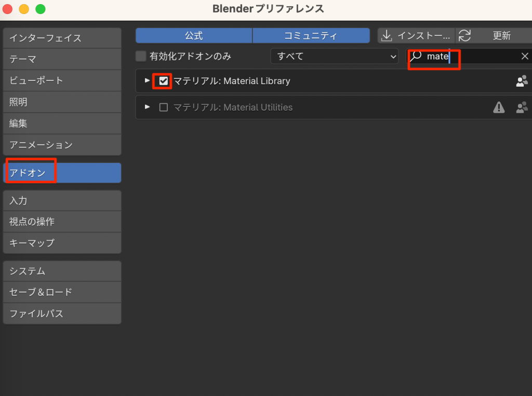
Task: Click the refresh arrows icon beside 更新
Action: 464,36
